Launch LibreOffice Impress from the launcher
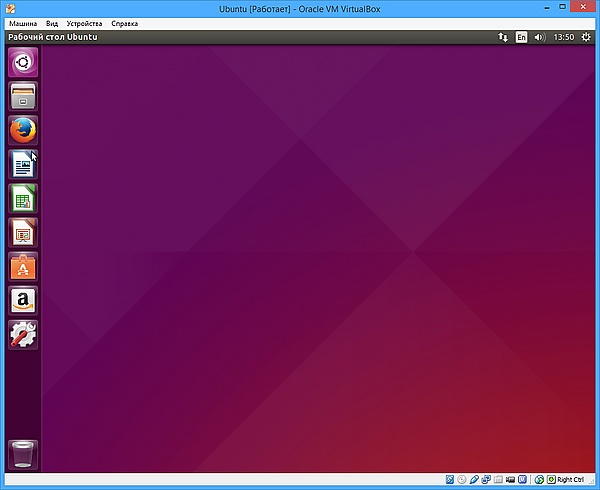This screenshot has height=490, width=600. click(x=22, y=232)
